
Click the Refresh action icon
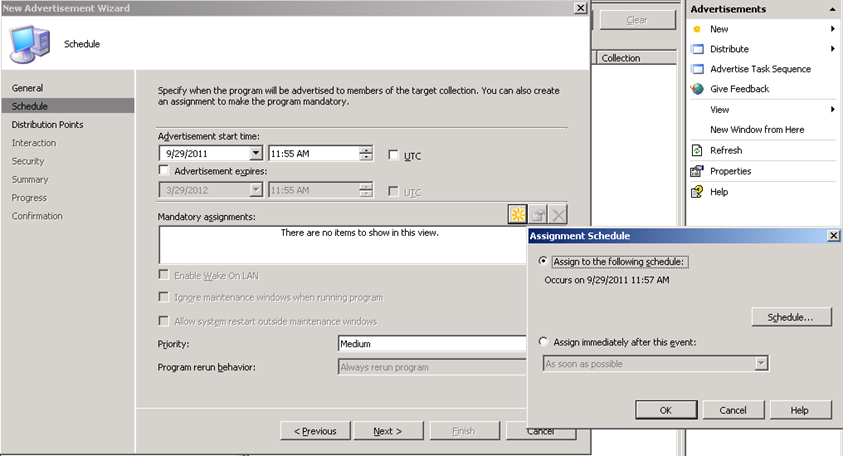tap(697, 150)
